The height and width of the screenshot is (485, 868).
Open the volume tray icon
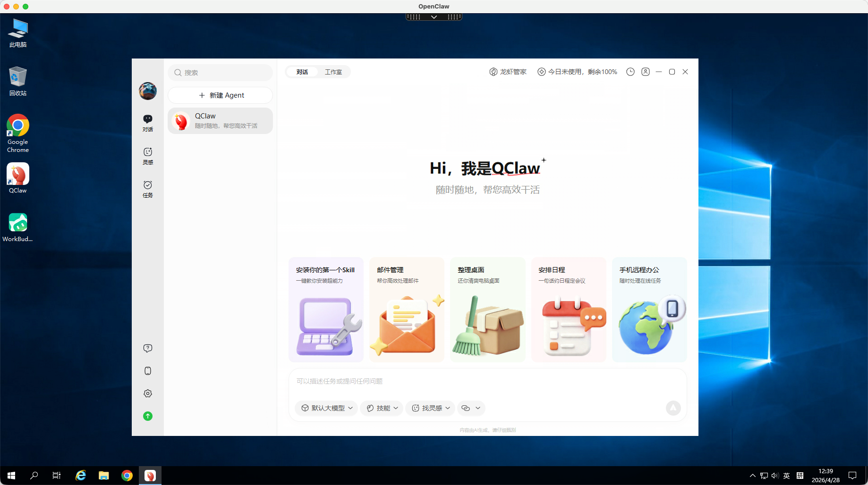(775, 476)
